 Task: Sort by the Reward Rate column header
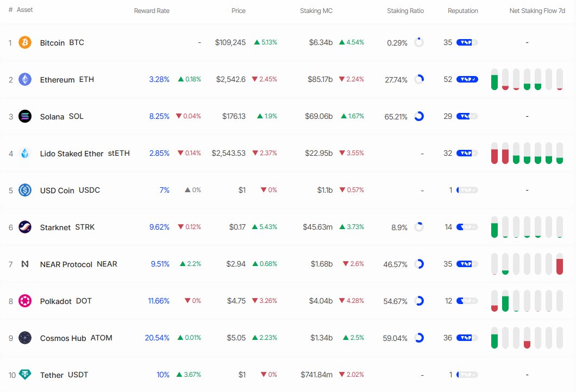[152, 11]
